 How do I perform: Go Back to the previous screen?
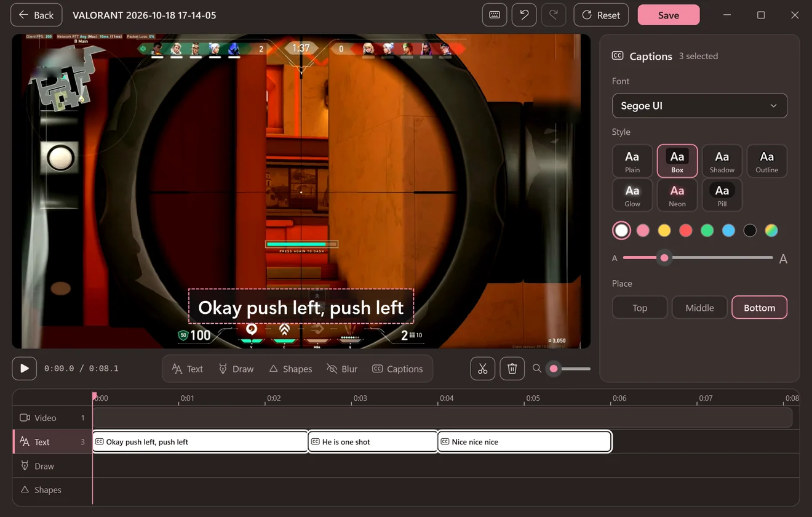pyautogui.click(x=36, y=15)
